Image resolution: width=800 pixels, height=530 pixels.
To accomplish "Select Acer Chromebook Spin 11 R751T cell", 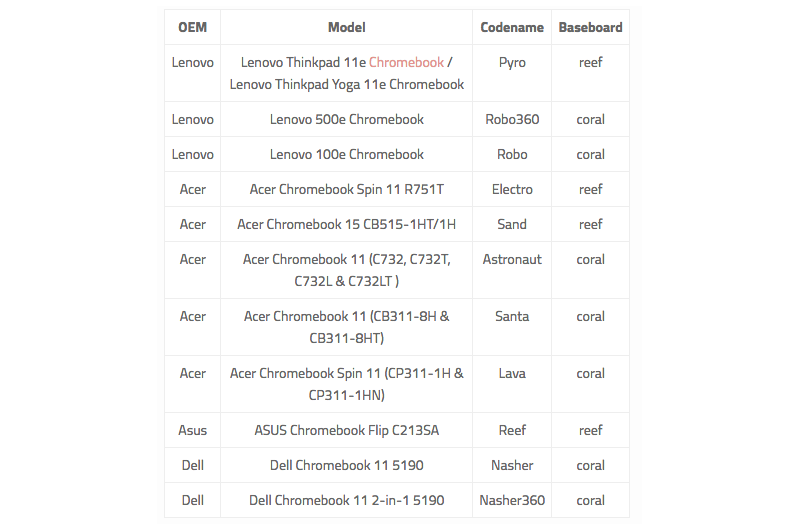I will tap(346, 189).
